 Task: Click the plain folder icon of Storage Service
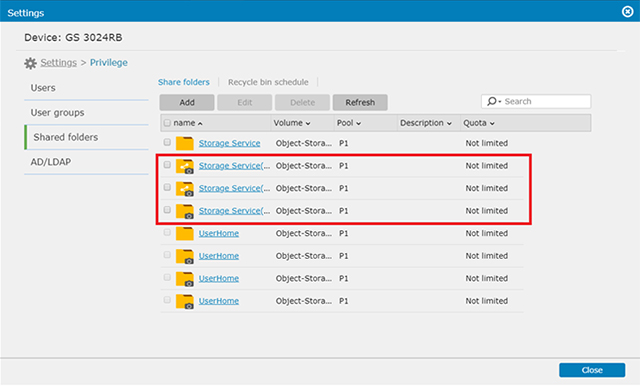tap(184, 143)
